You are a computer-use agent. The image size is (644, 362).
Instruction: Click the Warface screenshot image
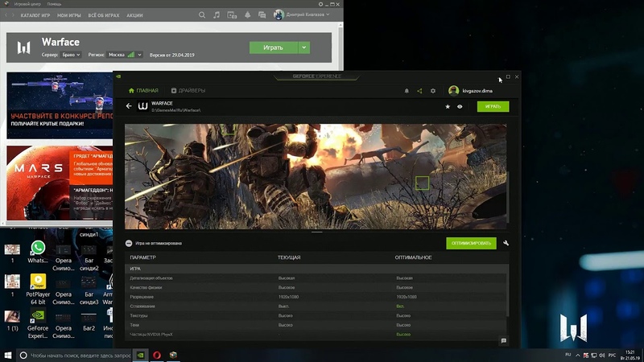click(316, 176)
